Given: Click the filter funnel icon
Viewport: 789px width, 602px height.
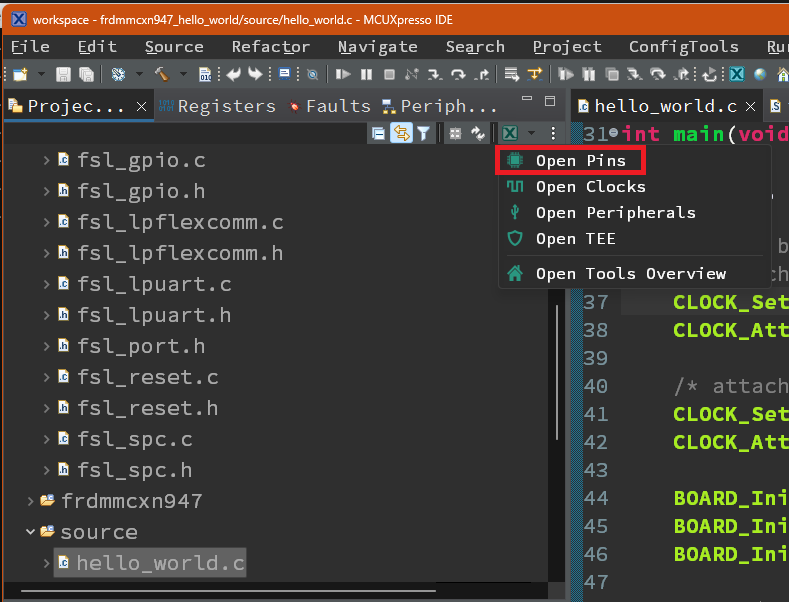Looking at the screenshot, I should coord(424,133).
